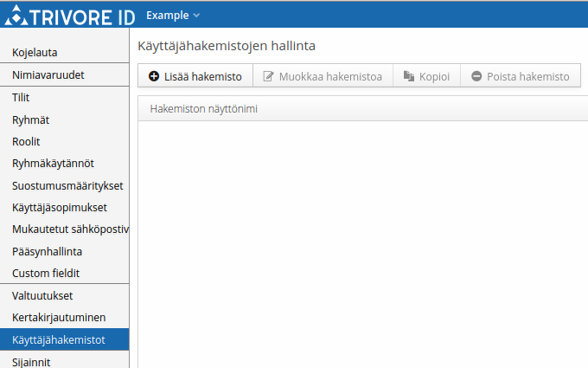
Task: Navigate to Kertakirjautuminen
Action: pos(59,318)
